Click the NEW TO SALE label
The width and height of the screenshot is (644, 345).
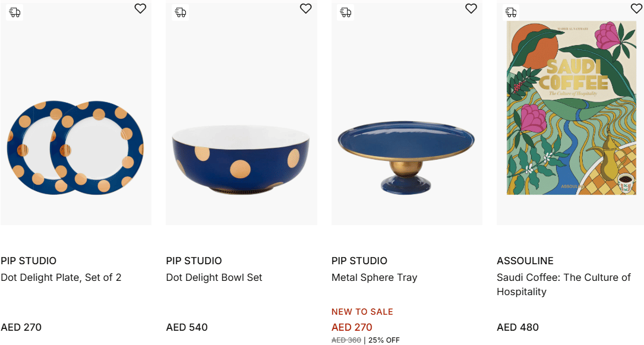coord(362,312)
